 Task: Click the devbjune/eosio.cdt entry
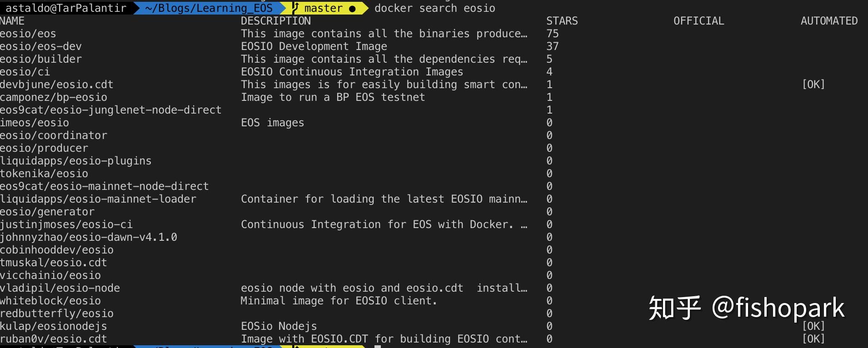click(x=57, y=85)
